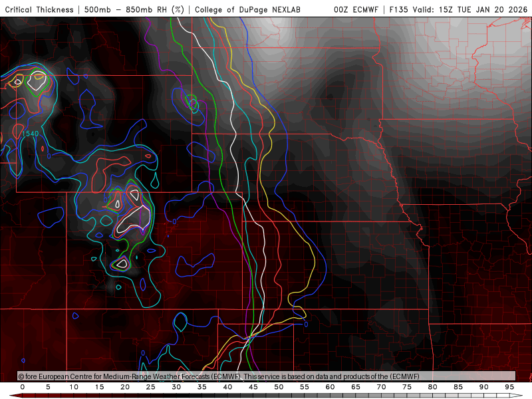
Task: Select the '45' value on the RH scale
Action: (x=253, y=387)
